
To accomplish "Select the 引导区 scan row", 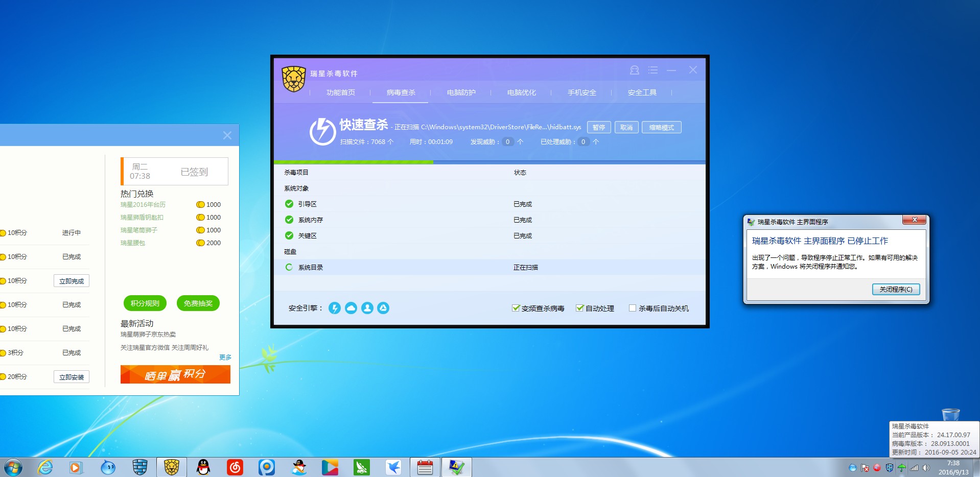I will [489, 204].
